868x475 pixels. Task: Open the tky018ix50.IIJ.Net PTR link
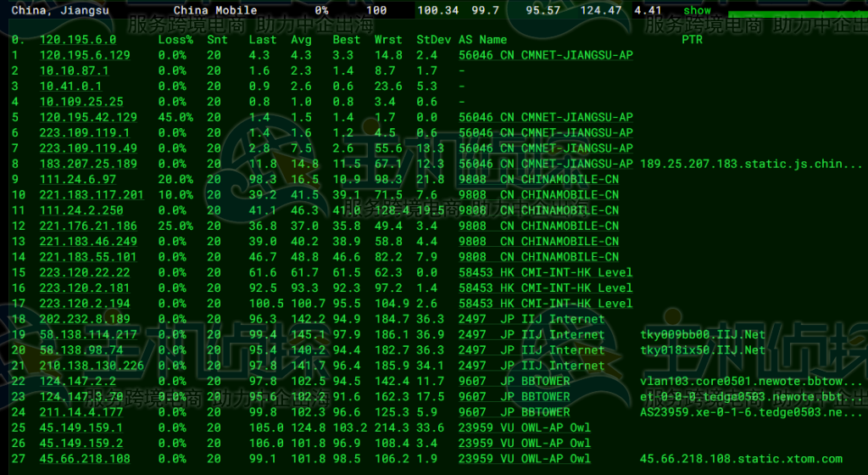[x=702, y=349]
